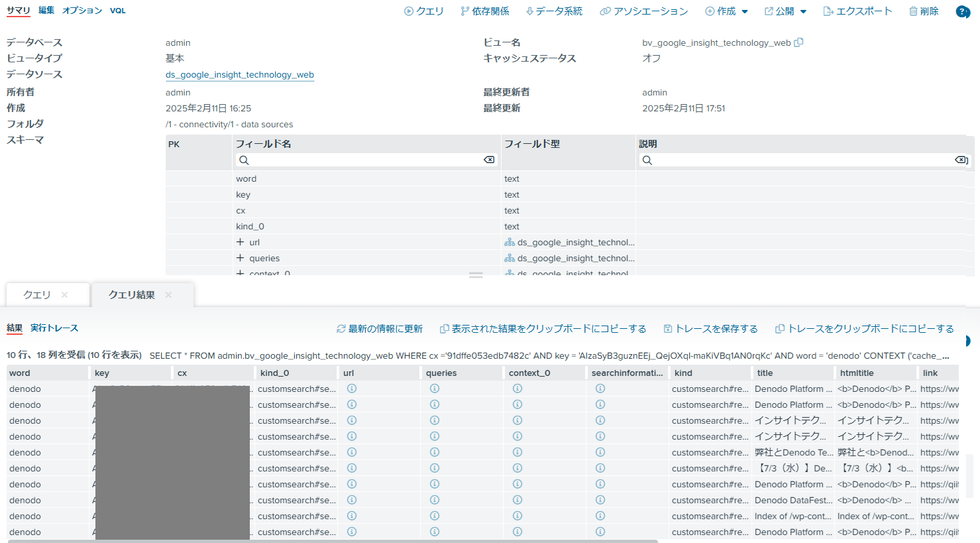Image resolution: width=980 pixels, height=543 pixels.
Task: Run a query with the クエリ icon
Action: (423, 11)
